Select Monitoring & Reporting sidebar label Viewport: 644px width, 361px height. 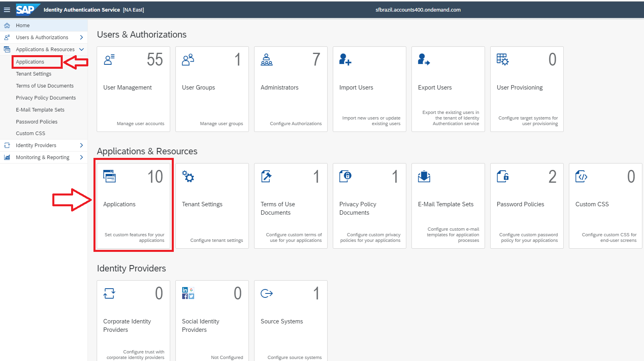[43, 157]
